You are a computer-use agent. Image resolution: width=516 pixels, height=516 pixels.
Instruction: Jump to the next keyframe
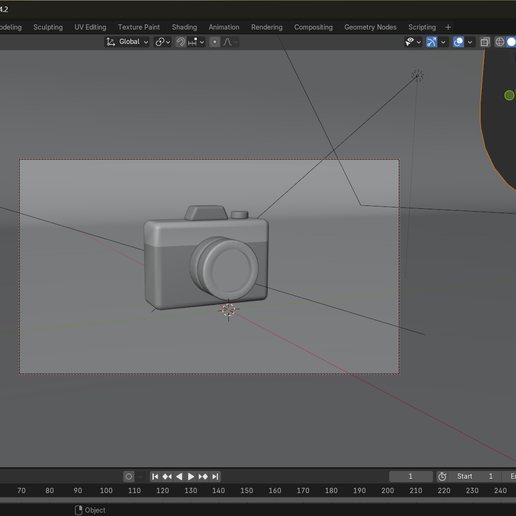click(x=203, y=477)
